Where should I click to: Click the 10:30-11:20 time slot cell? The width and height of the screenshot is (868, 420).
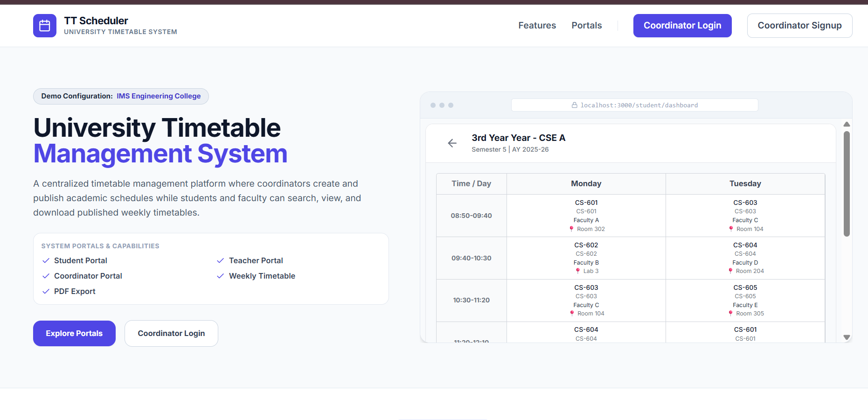pyautogui.click(x=472, y=300)
